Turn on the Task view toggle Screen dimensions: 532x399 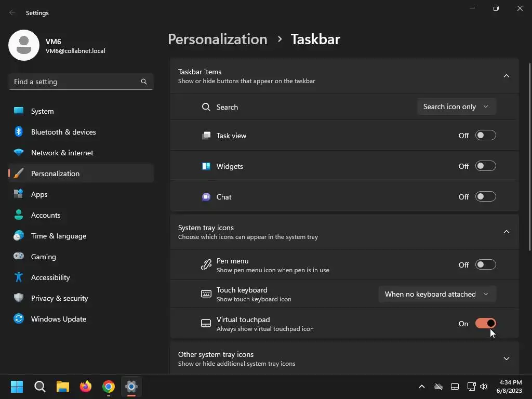[x=486, y=136]
